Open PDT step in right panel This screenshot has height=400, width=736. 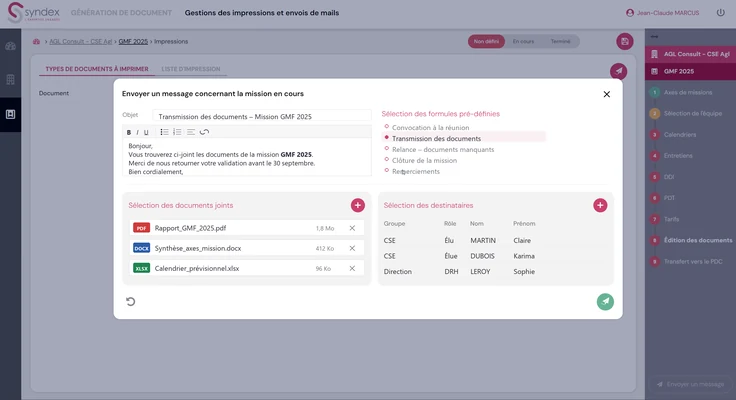point(669,198)
